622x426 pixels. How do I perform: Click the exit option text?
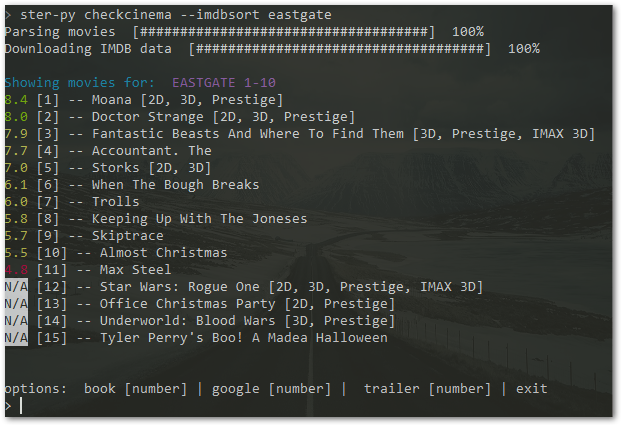point(532,389)
